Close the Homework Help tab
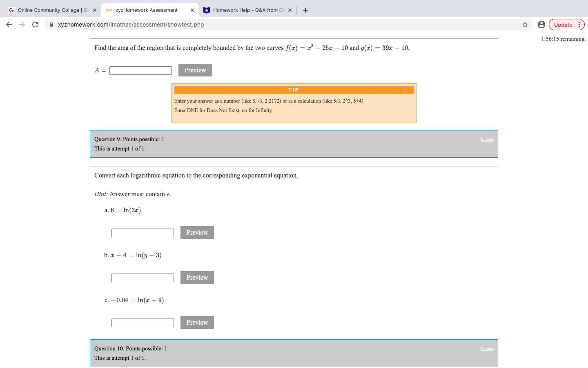 point(290,10)
